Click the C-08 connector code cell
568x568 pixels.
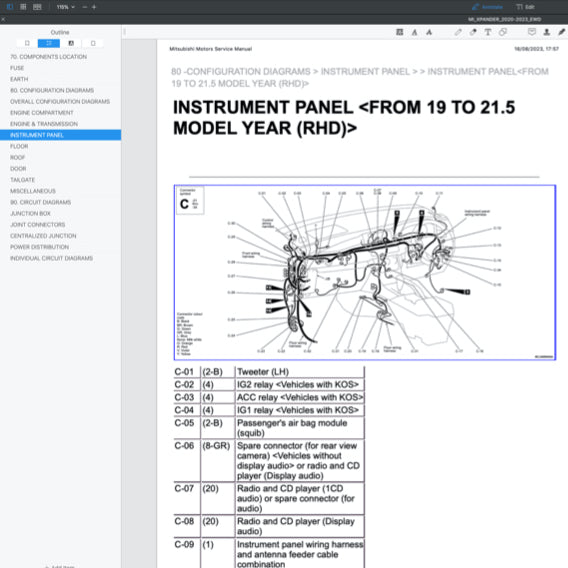point(187,526)
